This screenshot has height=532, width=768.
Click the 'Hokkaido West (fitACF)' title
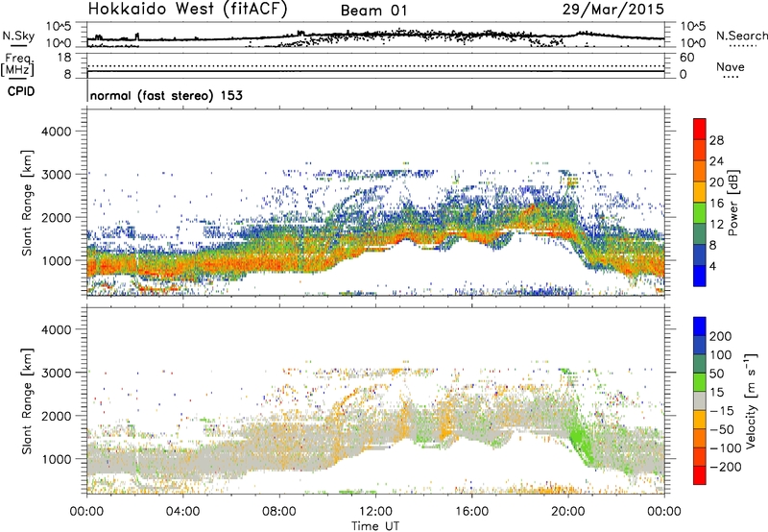(x=187, y=9)
